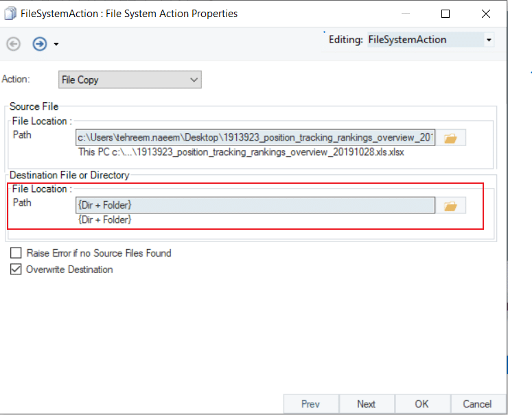Open the Action dropdown showing File Copy
532x415 pixels.
130,80
